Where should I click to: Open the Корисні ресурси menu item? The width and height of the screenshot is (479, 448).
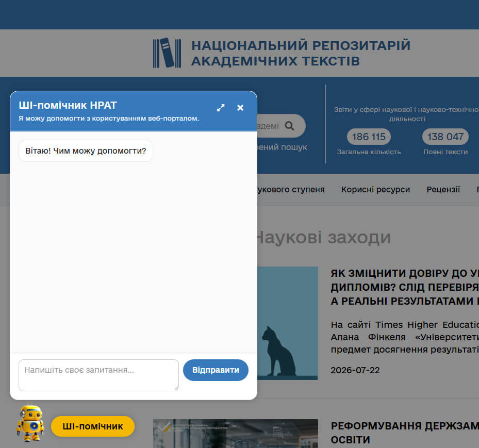[x=375, y=189]
